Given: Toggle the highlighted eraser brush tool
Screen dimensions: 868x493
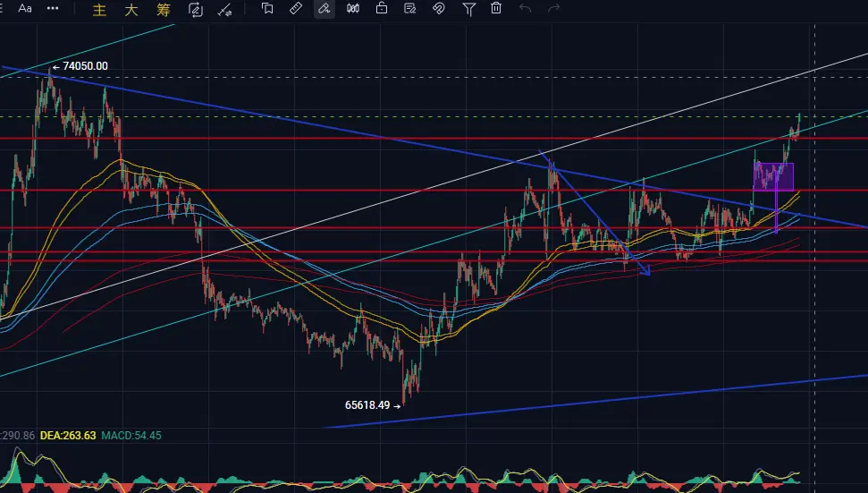Looking at the screenshot, I should 324,8.
